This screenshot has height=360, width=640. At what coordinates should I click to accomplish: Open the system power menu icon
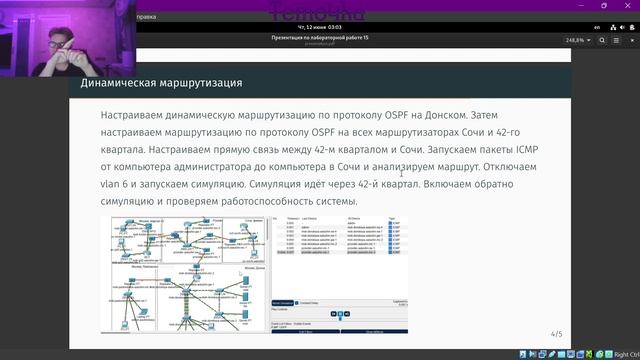pos(632,27)
